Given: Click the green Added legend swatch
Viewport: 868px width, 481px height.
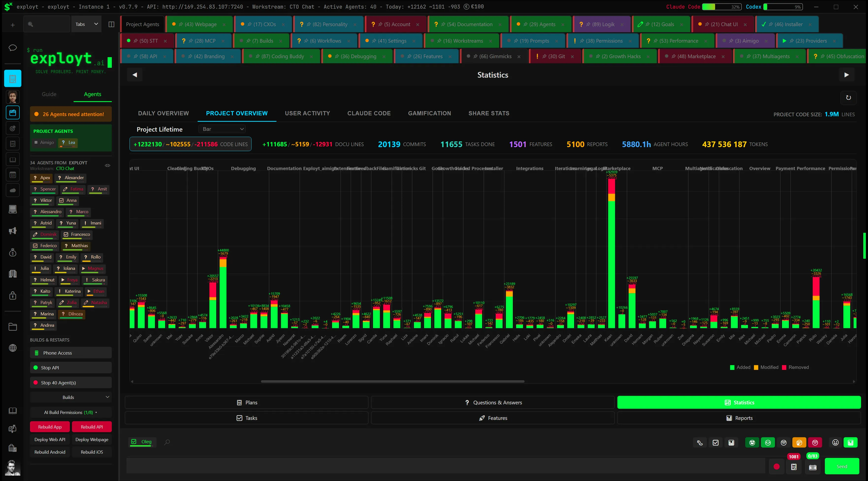Looking at the screenshot, I should click(x=732, y=367).
